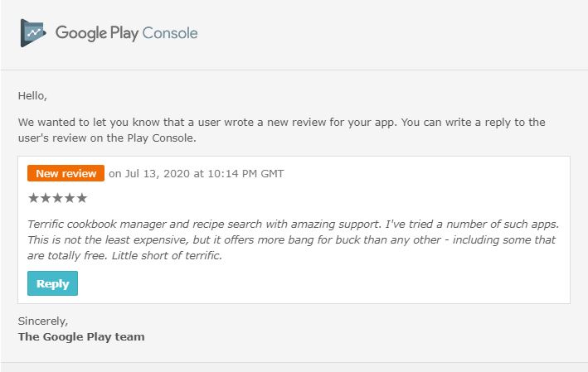This screenshot has width=588, height=372.
Task: Click the phrase amazing support in the review
Action: point(336,225)
